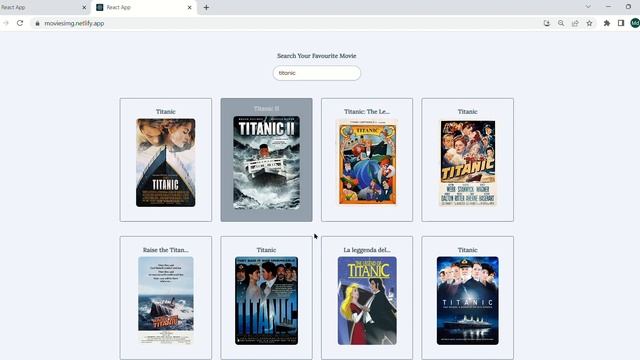Click the Search Your Favourite Movie heading
The height and width of the screenshot is (360, 640).
[x=317, y=56]
